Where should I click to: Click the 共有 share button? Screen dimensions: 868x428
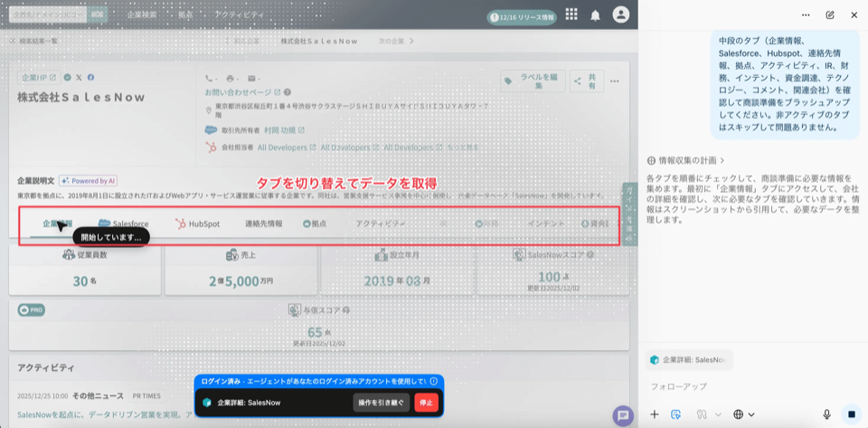pos(587,81)
